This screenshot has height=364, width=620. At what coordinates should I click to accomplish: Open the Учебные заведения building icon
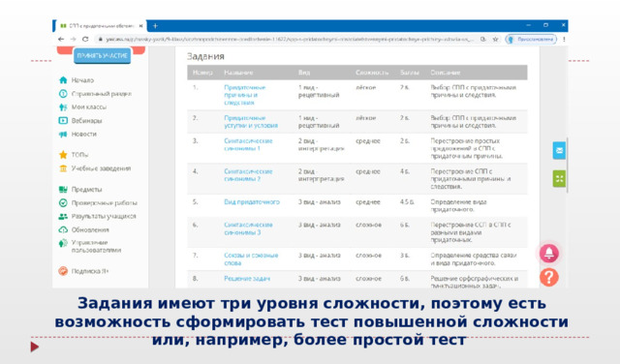point(63,168)
